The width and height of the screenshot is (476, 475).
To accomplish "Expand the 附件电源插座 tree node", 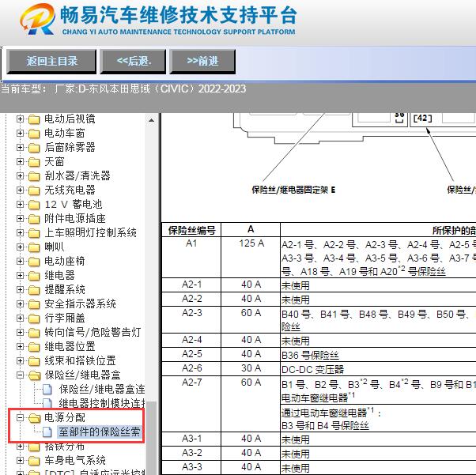I will (20, 219).
